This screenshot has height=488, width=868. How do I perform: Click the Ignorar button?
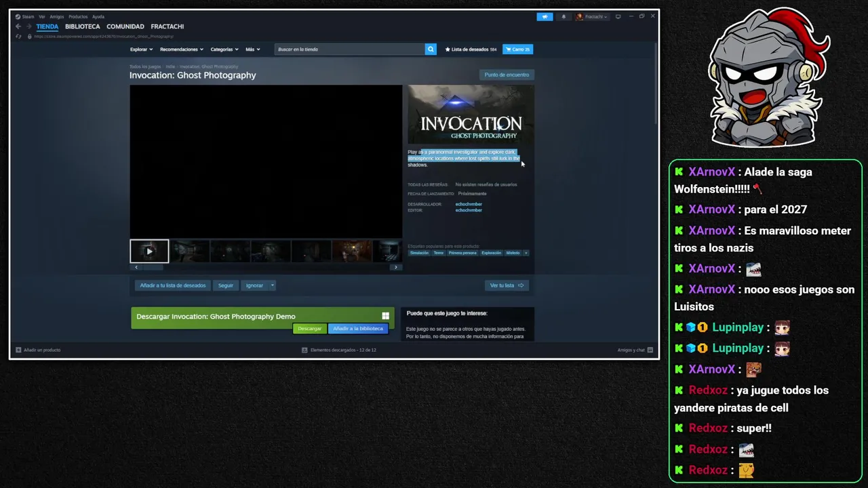[x=254, y=285]
